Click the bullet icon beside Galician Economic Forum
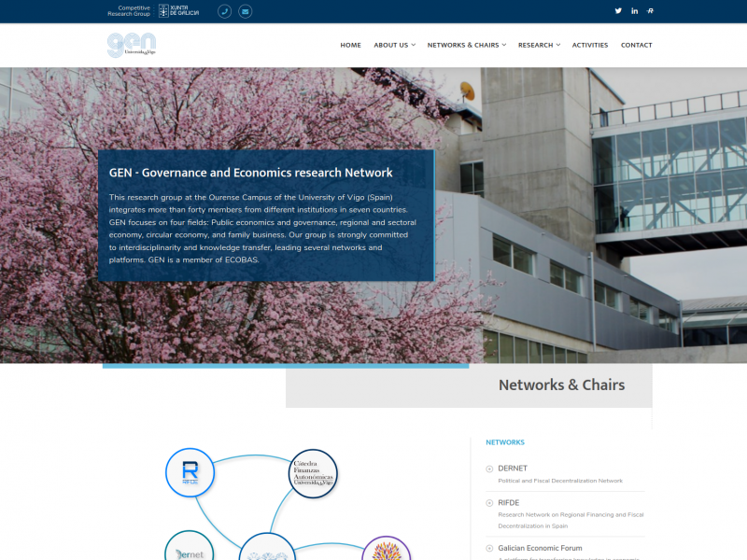This screenshot has width=747, height=560. [x=489, y=548]
